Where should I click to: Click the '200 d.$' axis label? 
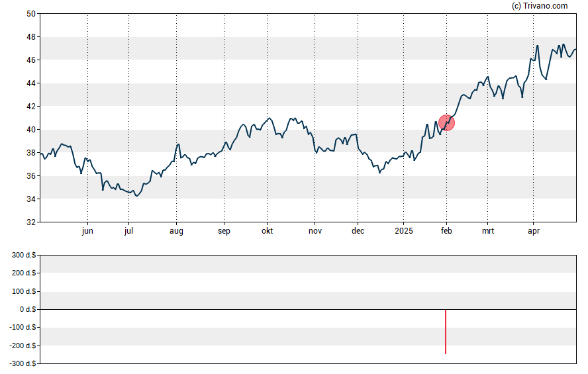click(24, 273)
